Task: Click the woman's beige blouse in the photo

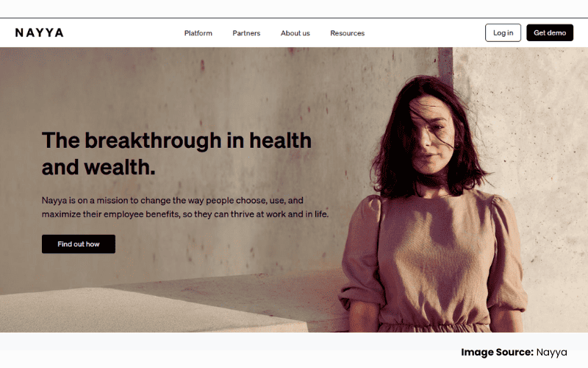Action: (x=437, y=259)
